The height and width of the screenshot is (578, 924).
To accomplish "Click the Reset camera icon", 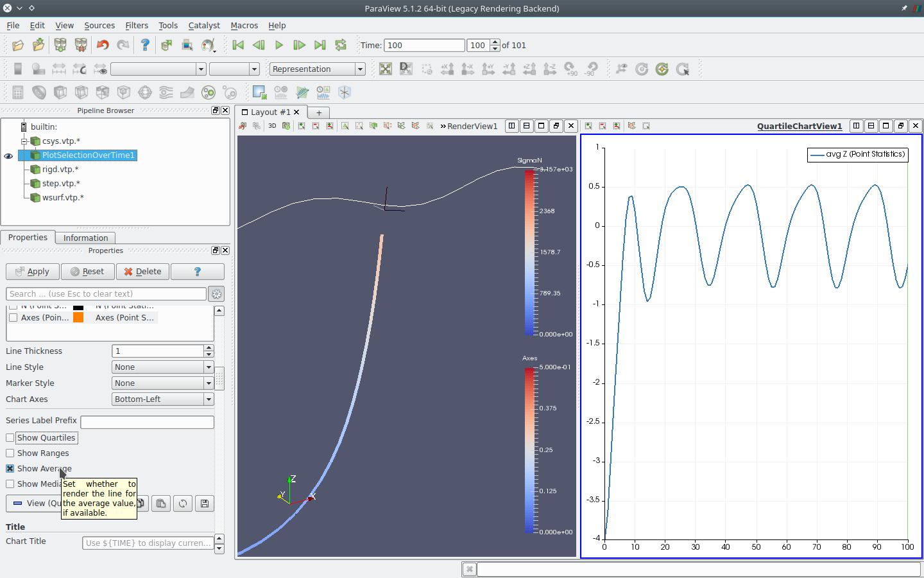I will click(386, 69).
